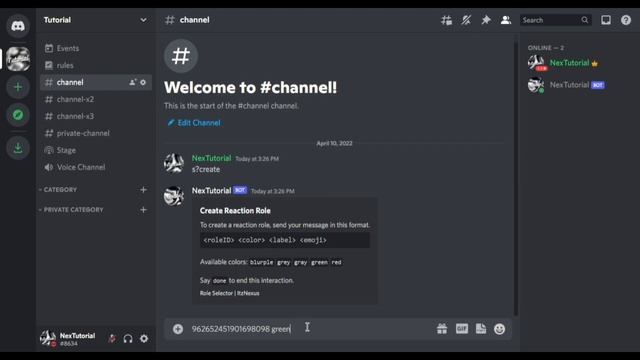Click the April 10, 2022 date divider
Image resolution: width=640 pixels, height=360 pixels.
click(334, 143)
